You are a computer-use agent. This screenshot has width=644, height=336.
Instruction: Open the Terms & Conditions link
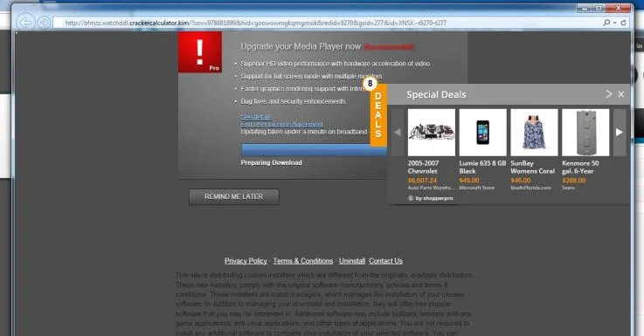pyautogui.click(x=303, y=261)
